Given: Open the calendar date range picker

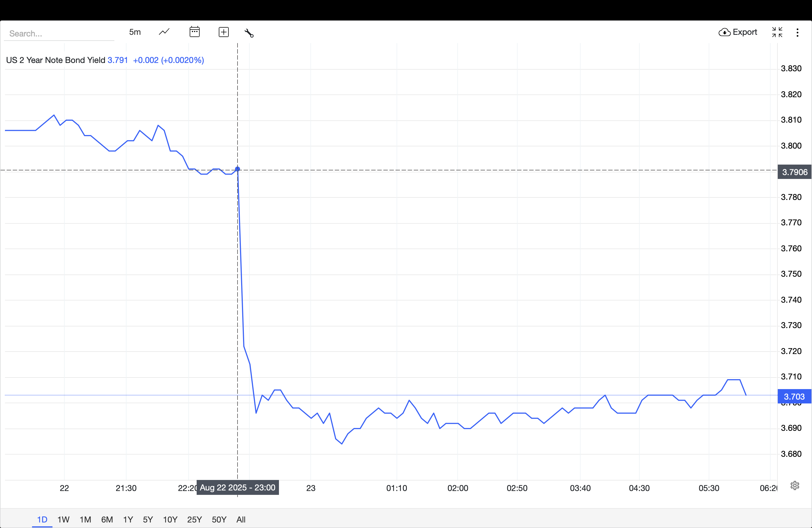Looking at the screenshot, I should point(194,32).
